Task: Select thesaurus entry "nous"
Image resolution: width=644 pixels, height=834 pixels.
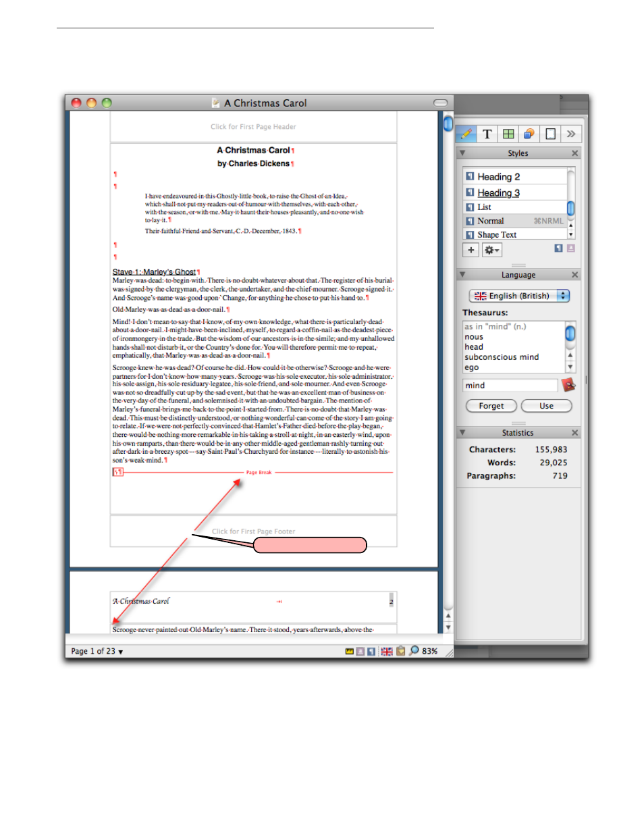Action: click(474, 337)
